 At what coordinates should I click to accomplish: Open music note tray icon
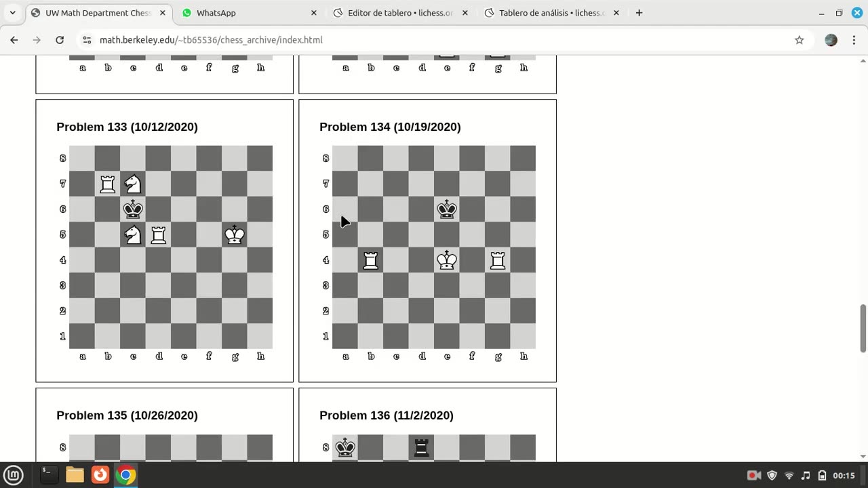pos(806,475)
